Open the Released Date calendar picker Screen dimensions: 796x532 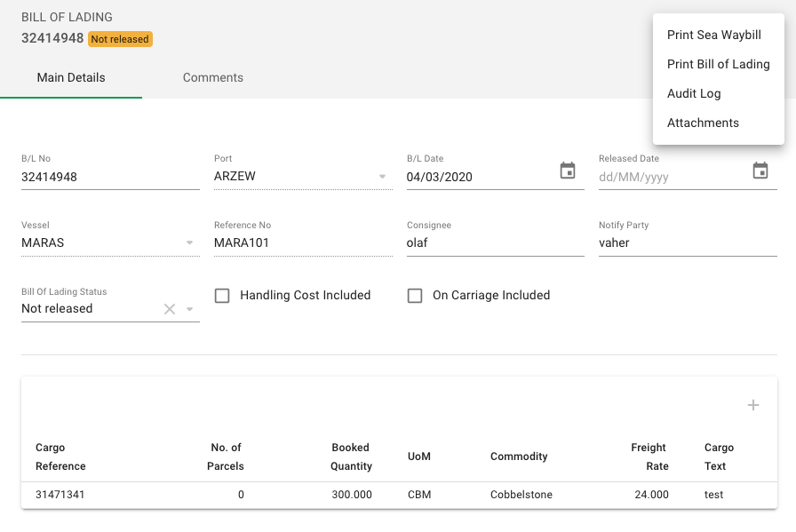point(760,171)
